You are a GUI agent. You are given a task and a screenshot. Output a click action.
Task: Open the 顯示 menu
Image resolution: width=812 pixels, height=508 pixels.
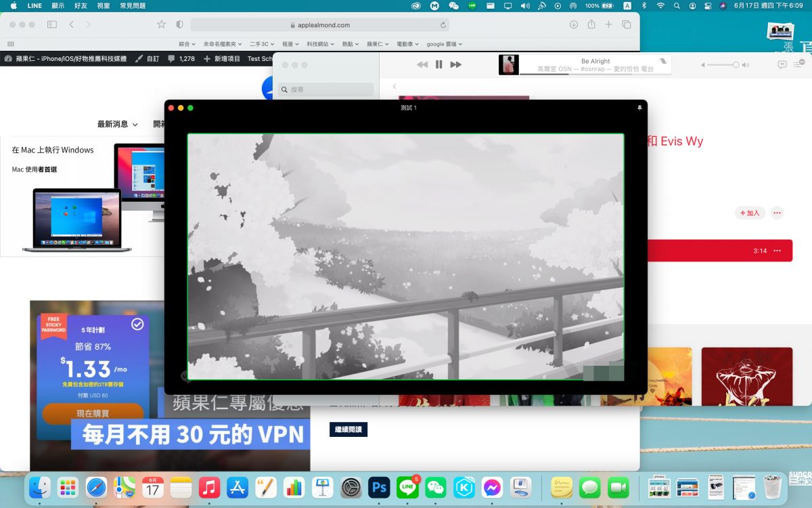coord(58,5)
